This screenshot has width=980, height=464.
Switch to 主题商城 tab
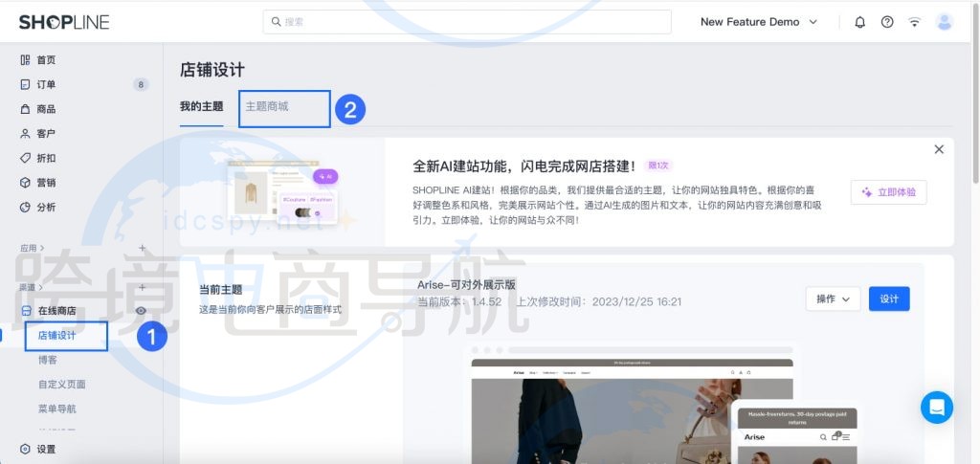(267, 106)
